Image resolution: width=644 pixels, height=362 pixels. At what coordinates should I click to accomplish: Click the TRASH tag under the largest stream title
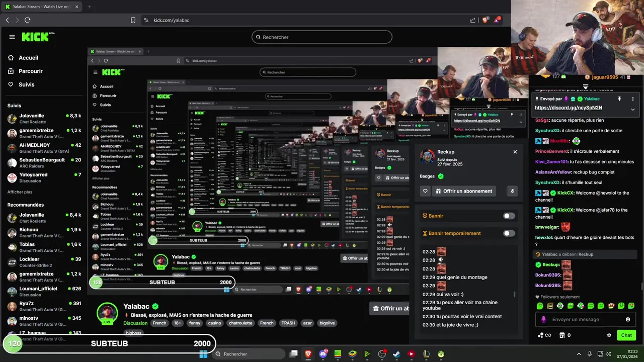[288, 323]
